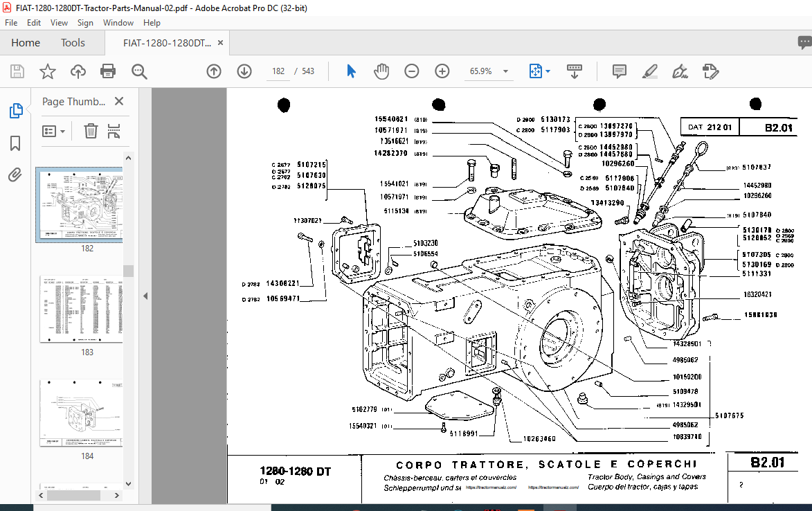Select page 183 thumbnail
This screenshot has height=511, width=812.
[x=81, y=309]
